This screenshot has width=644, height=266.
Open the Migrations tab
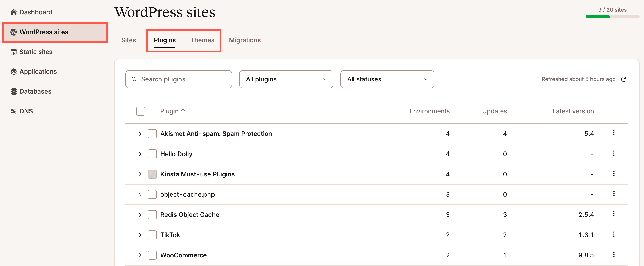pos(245,40)
